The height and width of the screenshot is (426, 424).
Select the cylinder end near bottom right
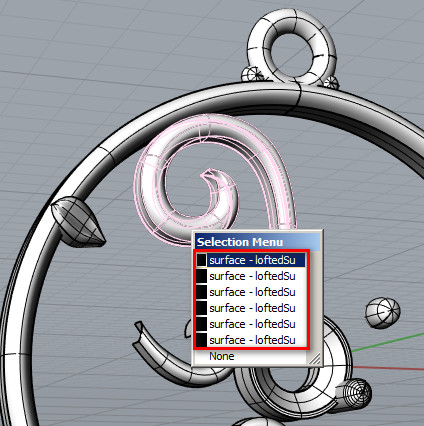pyautogui.click(x=354, y=392)
